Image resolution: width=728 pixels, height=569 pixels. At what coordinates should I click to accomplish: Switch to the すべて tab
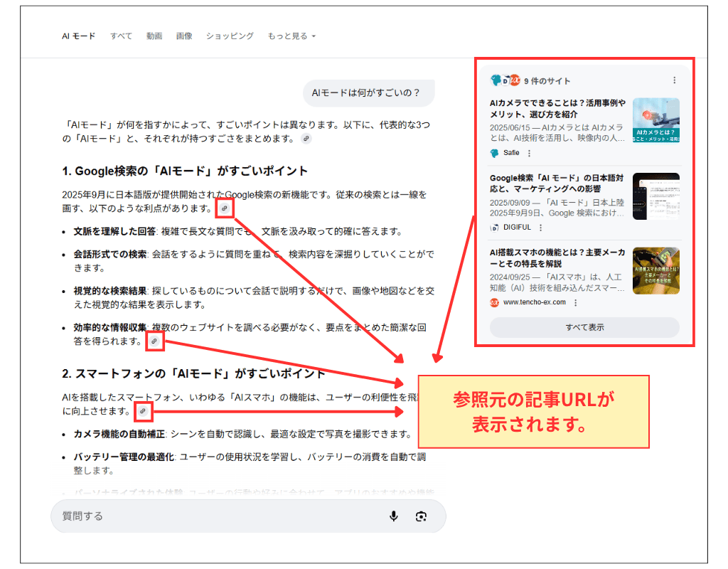pyautogui.click(x=121, y=36)
